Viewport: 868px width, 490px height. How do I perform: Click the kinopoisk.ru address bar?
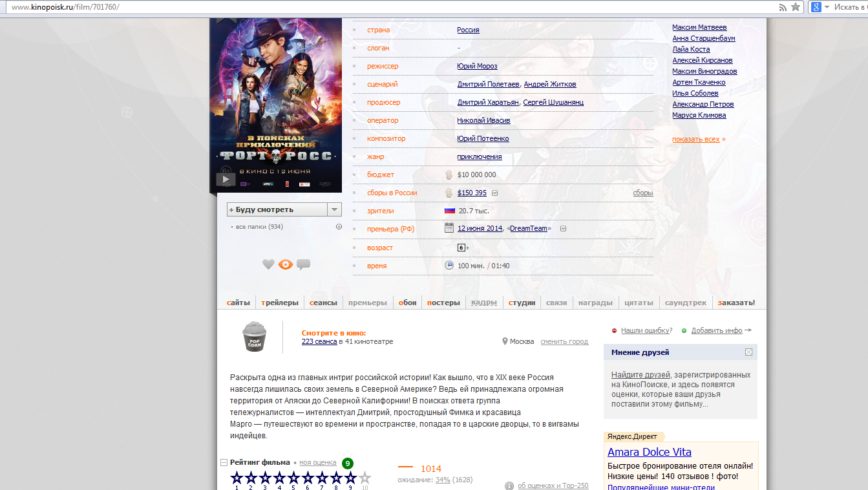pyautogui.click(x=388, y=7)
